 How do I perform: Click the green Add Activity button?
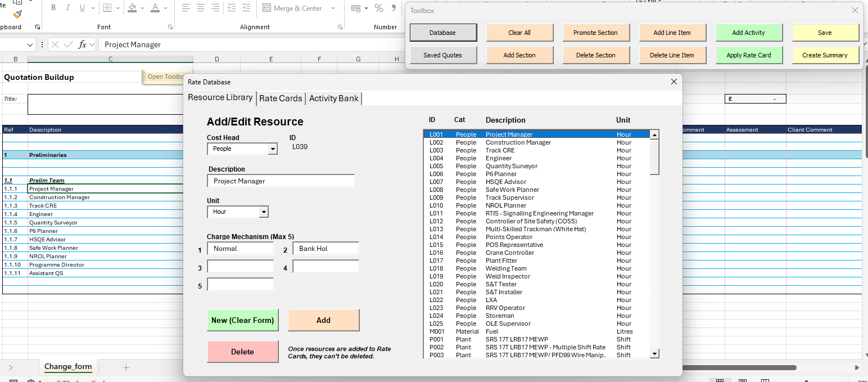tap(749, 33)
